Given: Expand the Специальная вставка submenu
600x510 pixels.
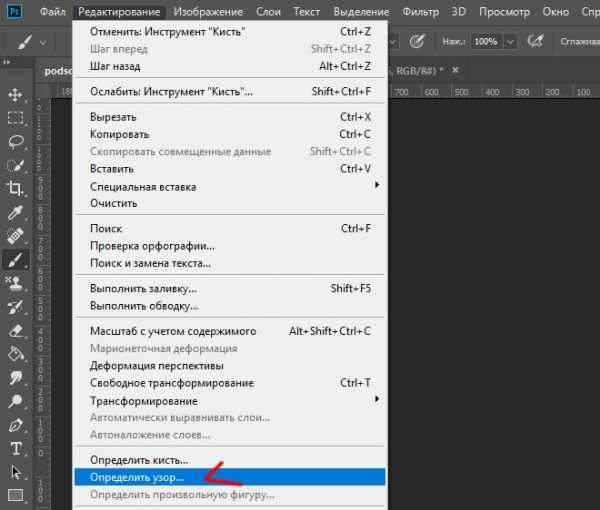Looking at the screenshot, I should click(x=377, y=186).
